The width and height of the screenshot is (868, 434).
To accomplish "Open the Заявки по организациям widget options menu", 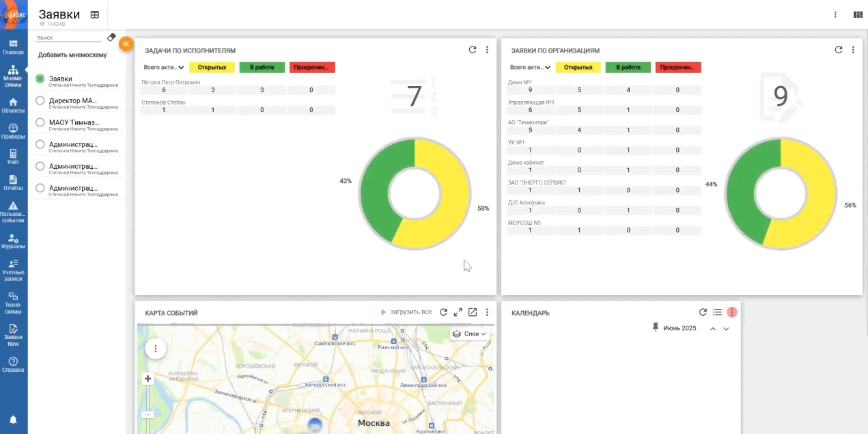I will pos(853,50).
